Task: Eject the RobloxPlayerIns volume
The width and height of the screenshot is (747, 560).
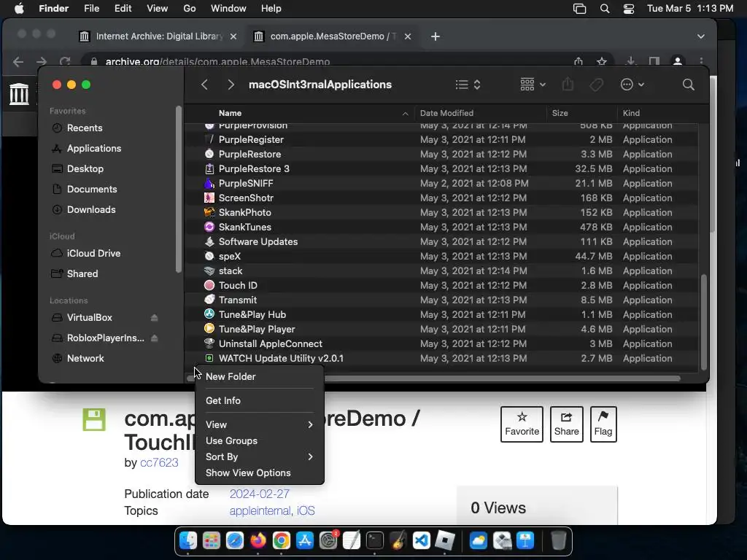Action: pyautogui.click(x=155, y=338)
